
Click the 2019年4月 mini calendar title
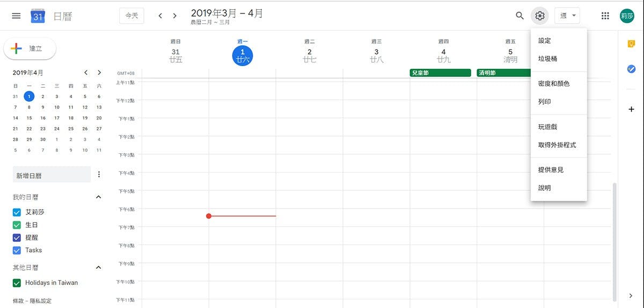click(x=28, y=73)
